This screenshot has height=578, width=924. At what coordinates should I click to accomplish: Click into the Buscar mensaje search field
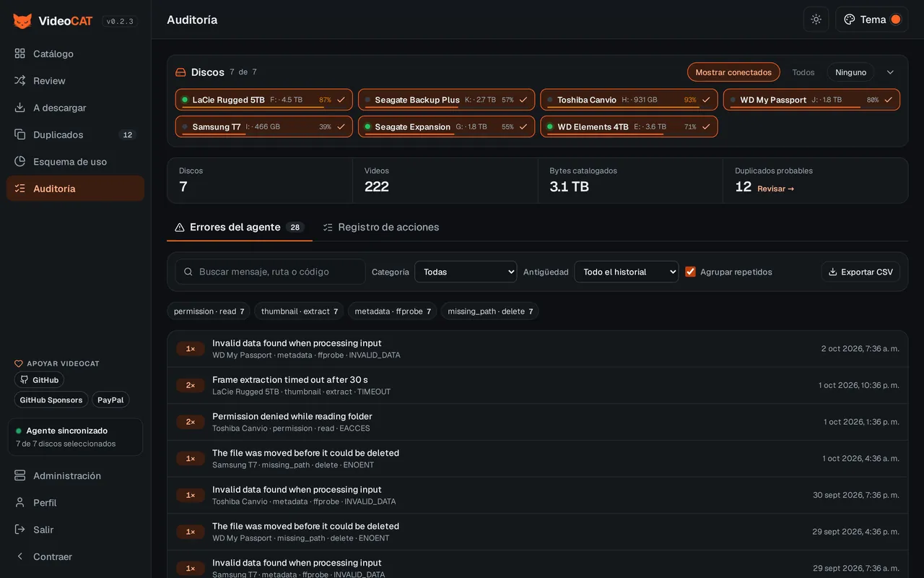coord(271,272)
